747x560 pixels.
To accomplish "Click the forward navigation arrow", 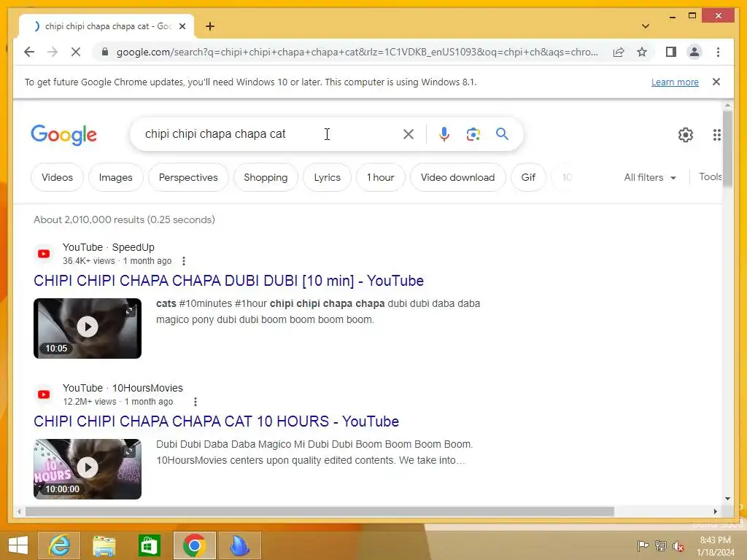I will pos(53,52).
